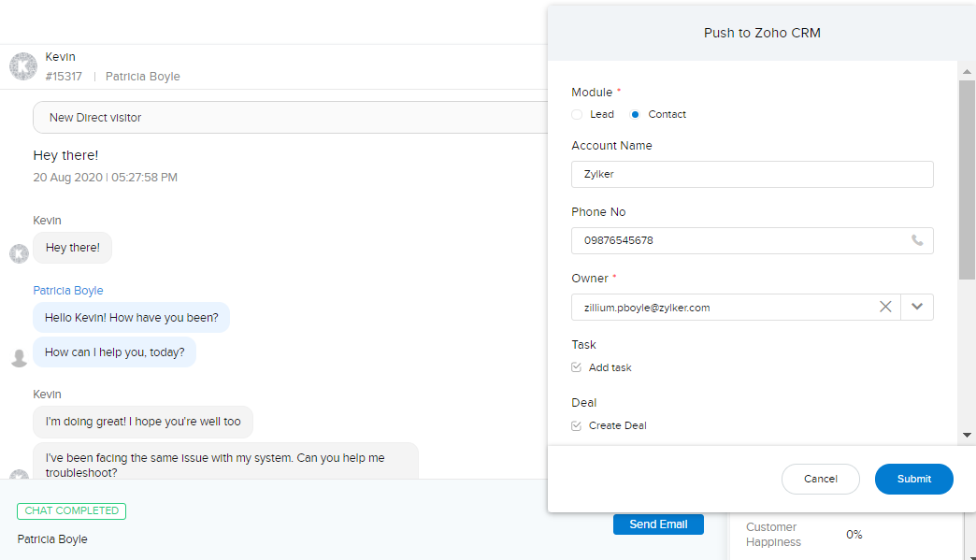The width and height of the screenshot is (976, 560).
Task: Cancel the Push to Zoho CRM dialog
Action: click(x=820, y=479)
